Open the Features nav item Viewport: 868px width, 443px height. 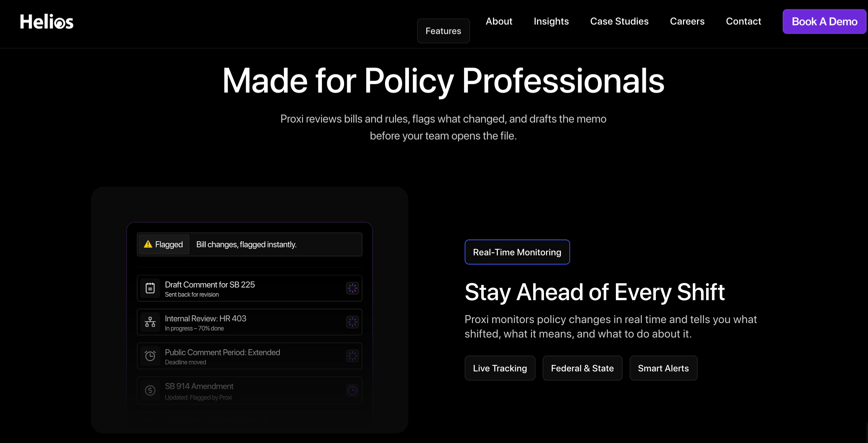[x=443, y=31]
